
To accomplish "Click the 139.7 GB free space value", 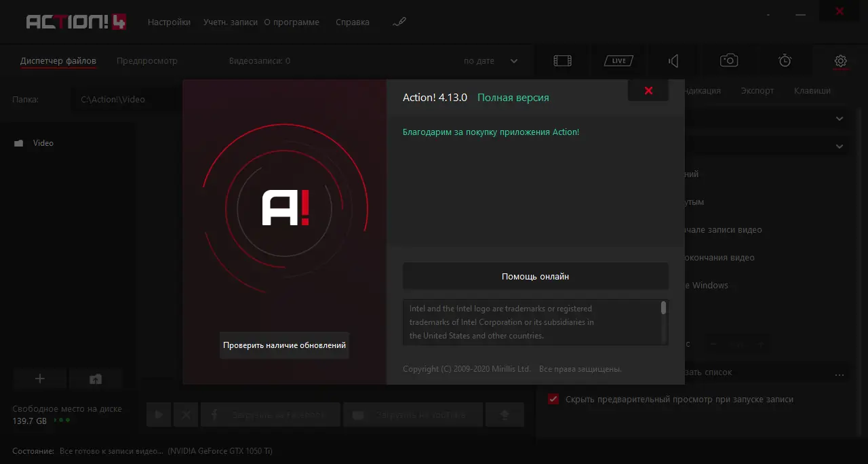I will pyautogui.click(x=29, y=421).
